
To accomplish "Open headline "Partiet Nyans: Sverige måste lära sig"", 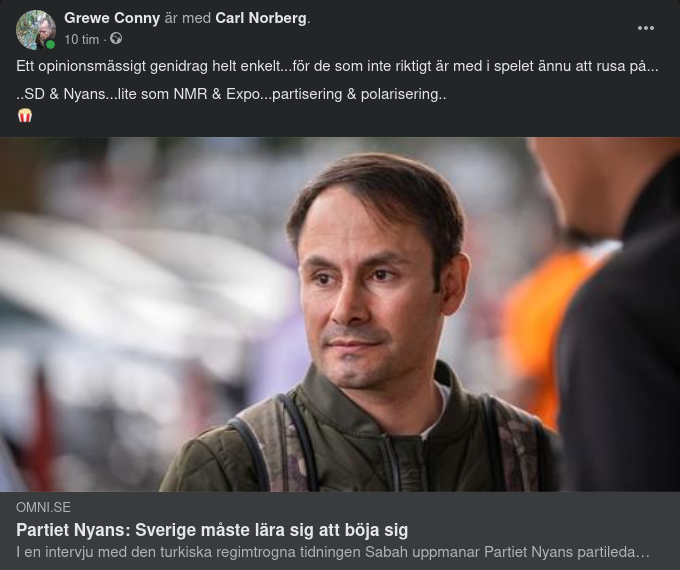I will pos(212,530).
